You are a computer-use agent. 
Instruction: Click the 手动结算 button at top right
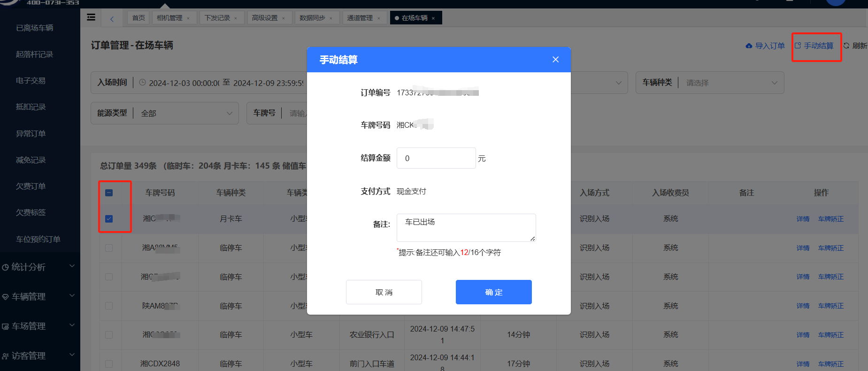(814, 46)
